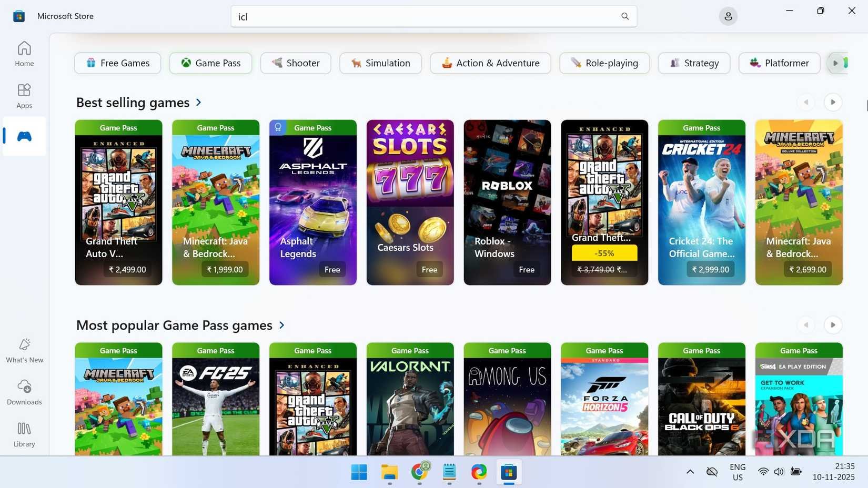
Task: Open the Apps section from the sidebar
Action: [24, 95]
